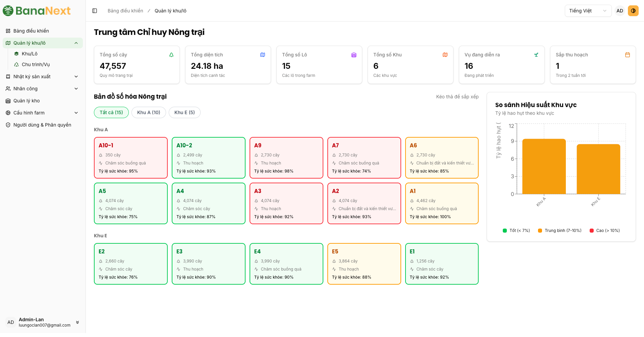Toggle dark mode with the top-right theme button
Screen dimensions: 644x337
click(x=633, y=11)
